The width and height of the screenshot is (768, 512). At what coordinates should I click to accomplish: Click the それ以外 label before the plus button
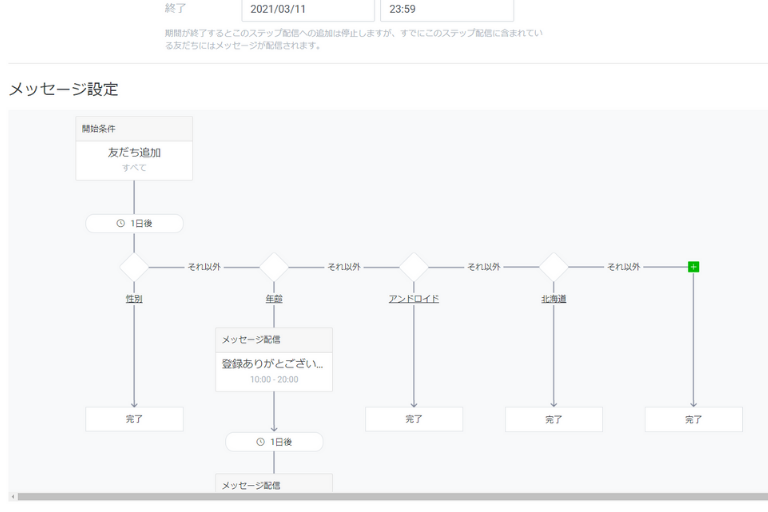pos(624,267)
